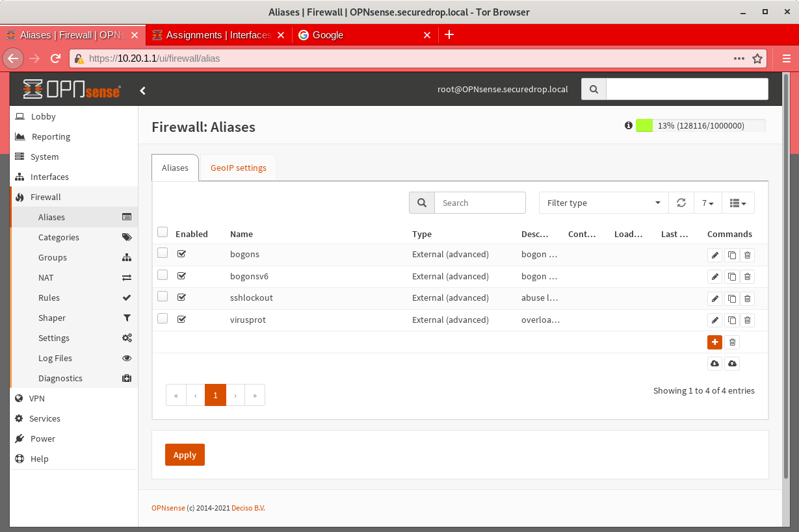Collapse the sidebar with the chevron icon
Screen dimensions: 799x532
pyautogui.click(x=143, y=90)
